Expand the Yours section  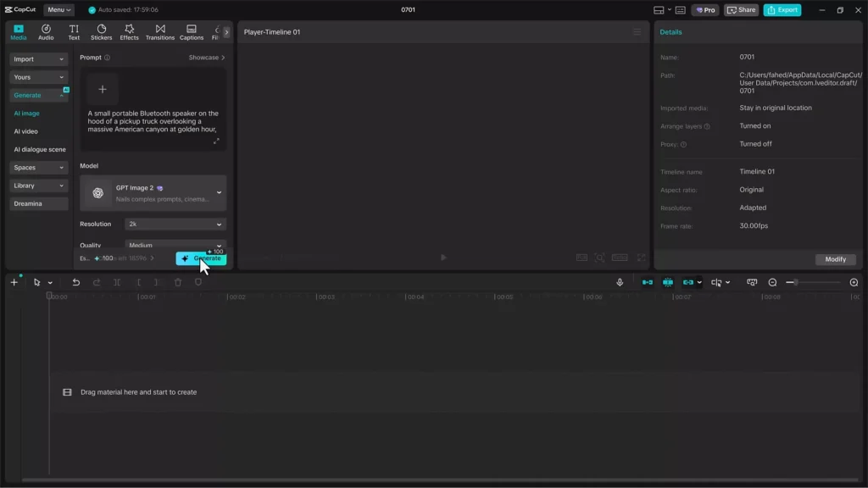[x=38, y=77]
